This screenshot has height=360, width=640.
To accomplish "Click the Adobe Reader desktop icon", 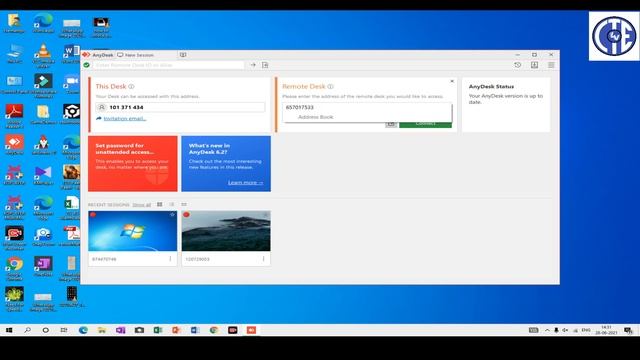I will pyautogui.click(x=14, y=115).
